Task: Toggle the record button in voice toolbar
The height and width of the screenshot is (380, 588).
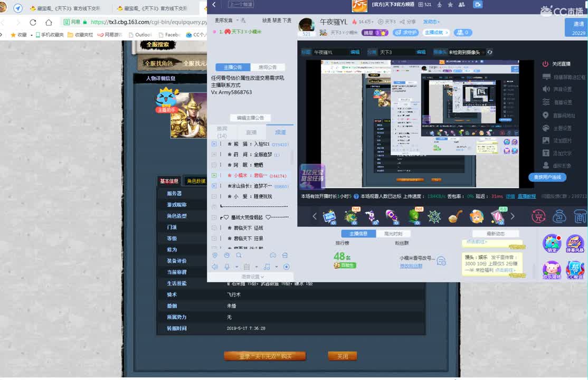Action: point(286,267)
